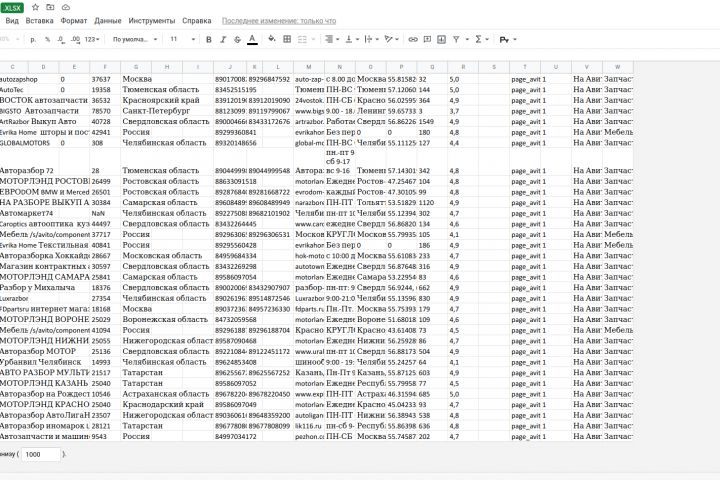Click the row count field showing 1000
The image size is (720, 480).
[x=41, y=454]
